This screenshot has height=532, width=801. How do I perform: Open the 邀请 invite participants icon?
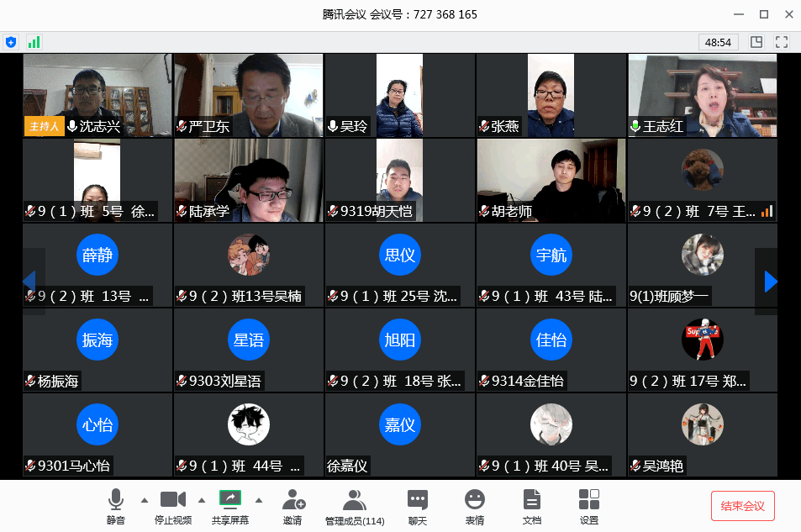click(292, 501)
